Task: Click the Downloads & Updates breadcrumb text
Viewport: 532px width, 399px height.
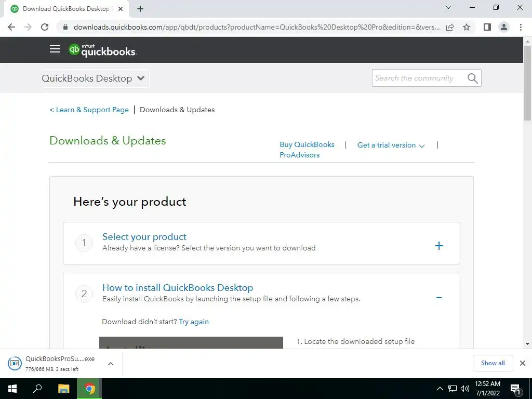Action: point(177,110)
